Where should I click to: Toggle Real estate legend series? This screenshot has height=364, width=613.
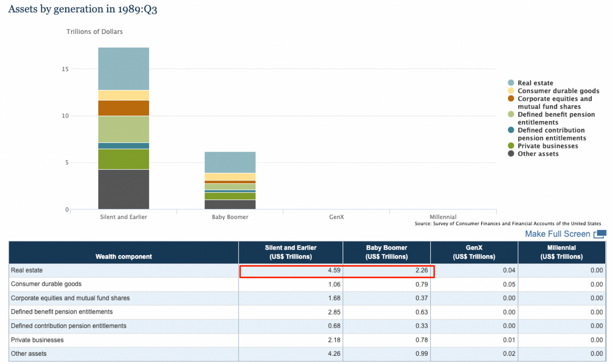(535, 83)
